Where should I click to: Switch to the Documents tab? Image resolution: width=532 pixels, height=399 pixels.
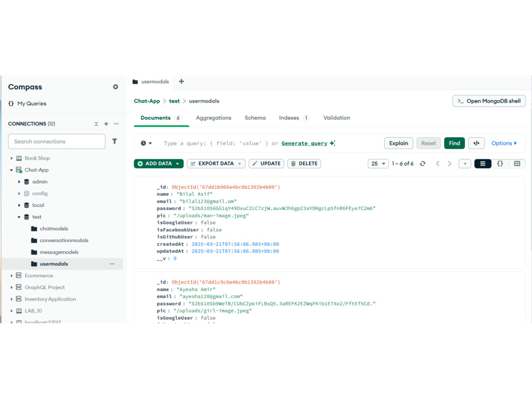(161, 118)
